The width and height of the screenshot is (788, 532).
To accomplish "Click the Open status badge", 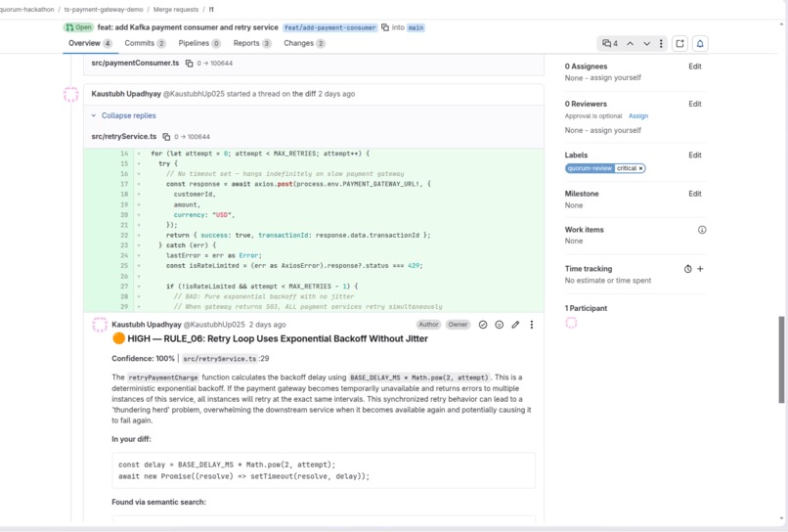I will pos(79,27).
